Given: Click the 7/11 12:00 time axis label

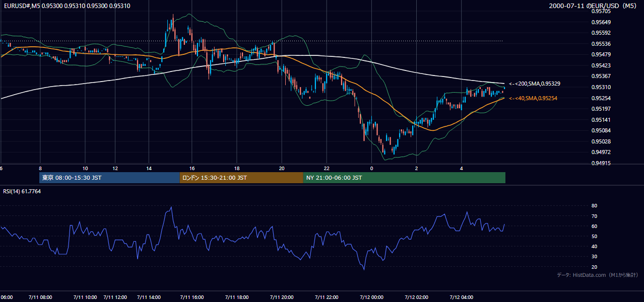Looking at the screenshot, I should (x=115, y=297).
